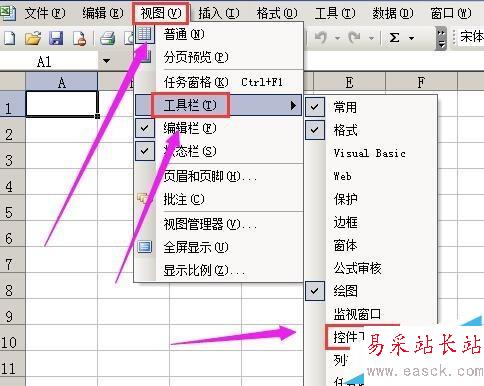This screenshot has height=386, width=484.
Task: Enable the 边框 borders toolbar
Action: (x=371, y=222)
